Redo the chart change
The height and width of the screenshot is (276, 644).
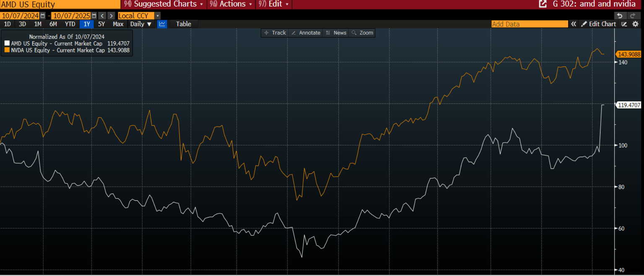(x=633, y=16)
